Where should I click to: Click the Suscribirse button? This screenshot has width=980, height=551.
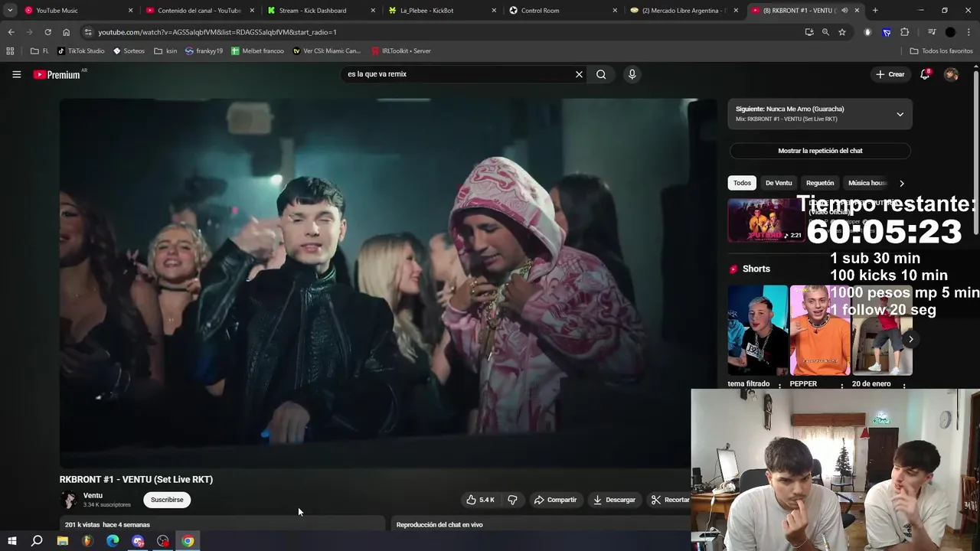point(167,500)
